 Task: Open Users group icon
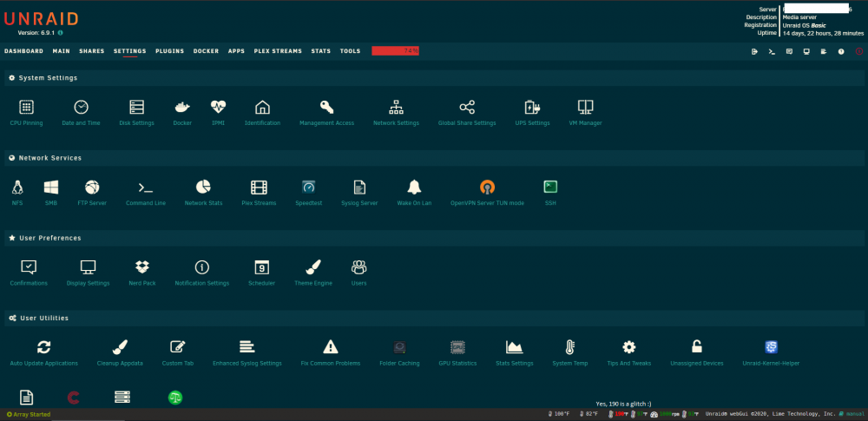coord(358,267)
